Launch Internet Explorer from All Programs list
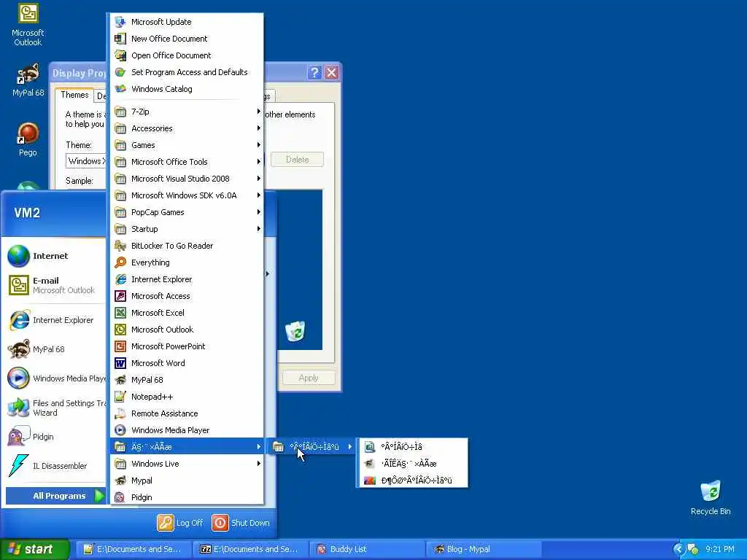 pos(187,279)
